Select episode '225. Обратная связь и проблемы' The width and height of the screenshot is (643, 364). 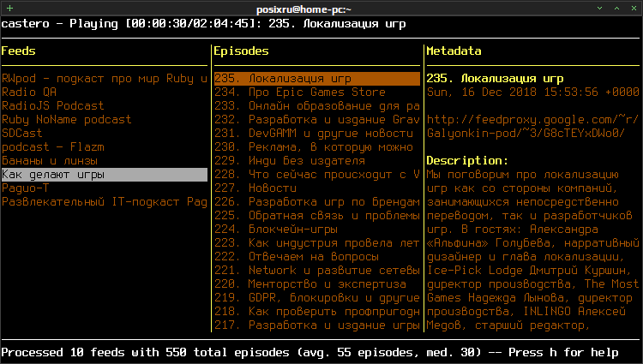317,215
